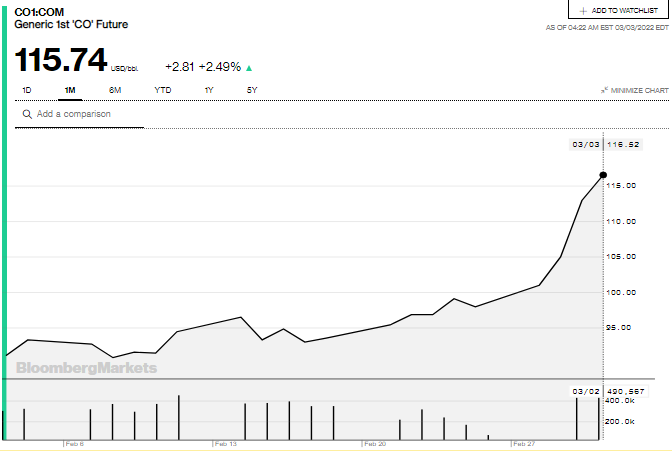Select the 1D time range tab
Image resolution: width=672 pixels, height=451 pixels.
tap(27, 90)
